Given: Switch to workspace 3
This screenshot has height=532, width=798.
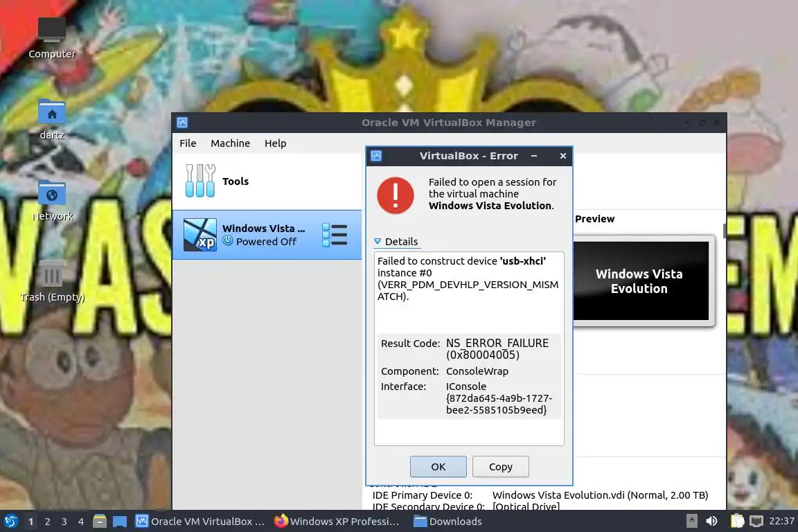Looking at the screenshot, I should [x=64, y=522].
